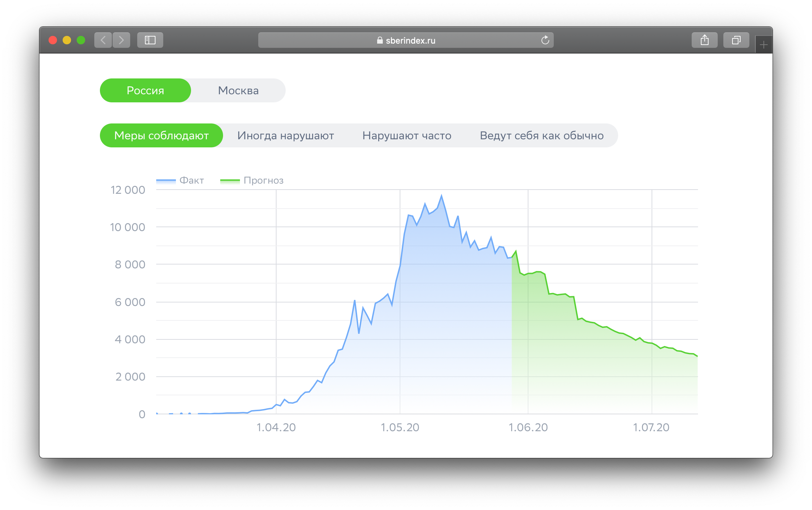Open Ведут себя как обычно scenario
This screenshot has height=510, width=812.
[541, 135]
